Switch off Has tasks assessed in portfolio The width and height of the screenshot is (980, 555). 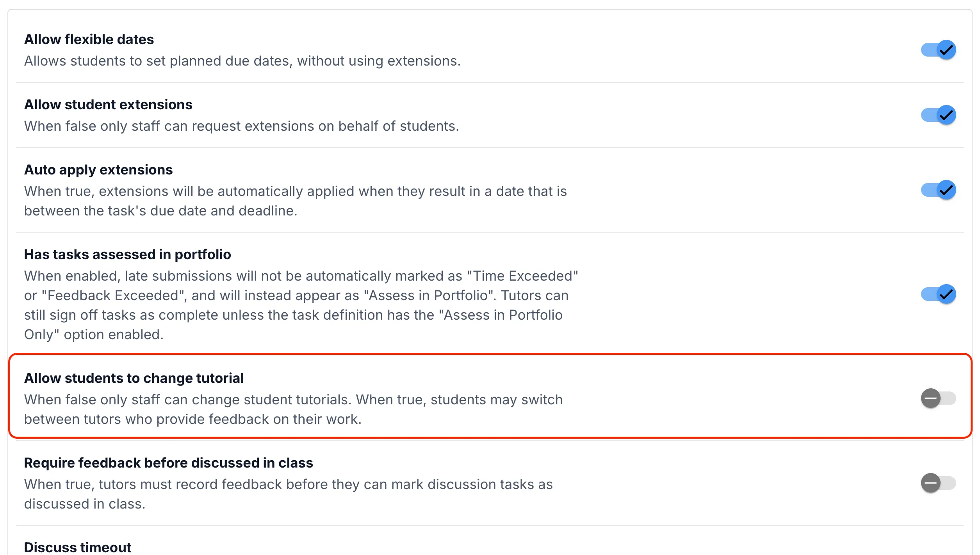938,294
